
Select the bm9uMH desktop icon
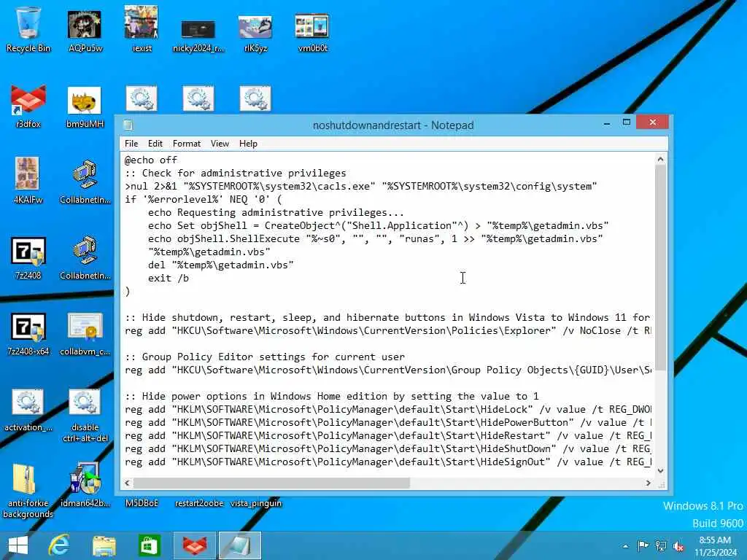pos(85,106)
